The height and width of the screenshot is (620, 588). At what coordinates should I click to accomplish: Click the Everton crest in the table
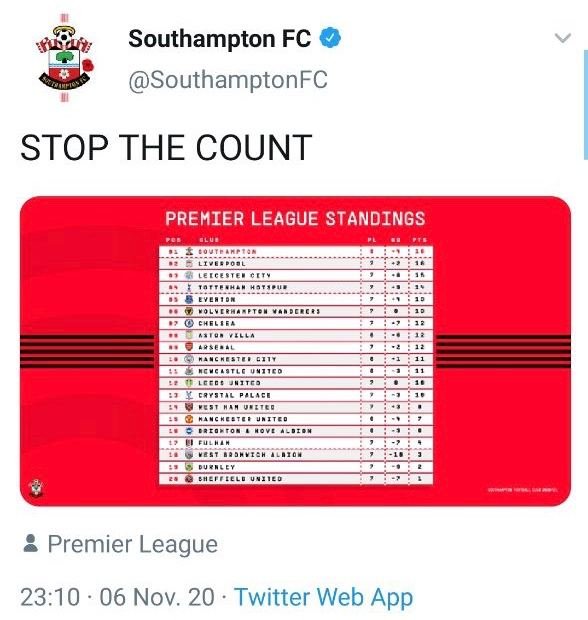coord(189,299)
